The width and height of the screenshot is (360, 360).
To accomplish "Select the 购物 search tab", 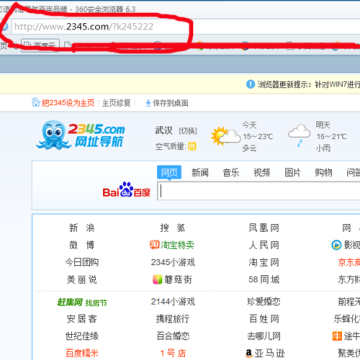I will click(323, 173).
